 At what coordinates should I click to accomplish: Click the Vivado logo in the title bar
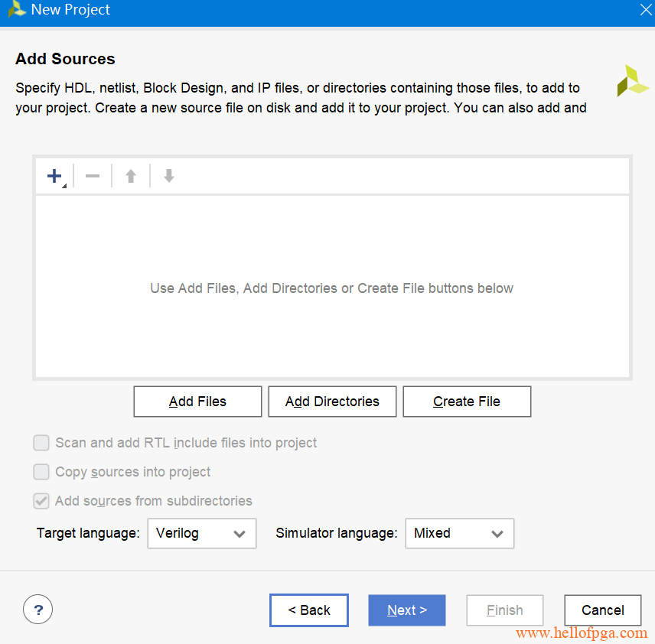(x=17, y=9)
